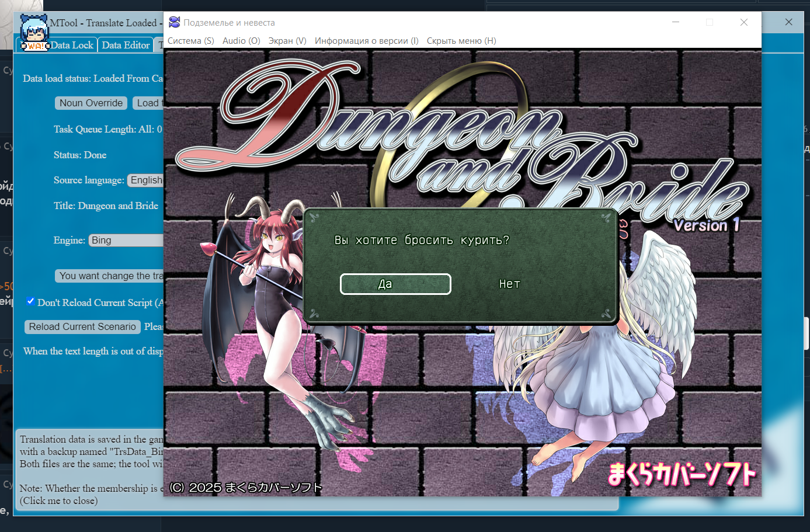Click the "Data load status" text
This screenshot has height=532, width=810.
pos(93,79)
